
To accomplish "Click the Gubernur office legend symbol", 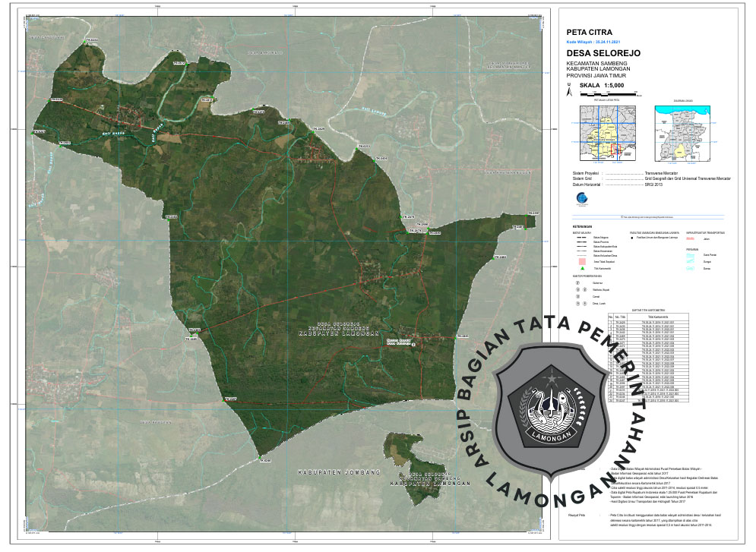I will coord(577,282).
